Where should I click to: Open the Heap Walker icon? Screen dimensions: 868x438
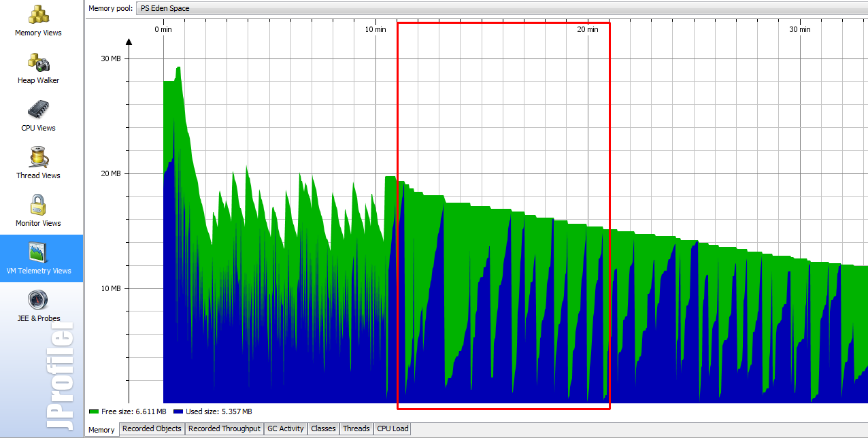pyautogui.click(x=38, y=63)
